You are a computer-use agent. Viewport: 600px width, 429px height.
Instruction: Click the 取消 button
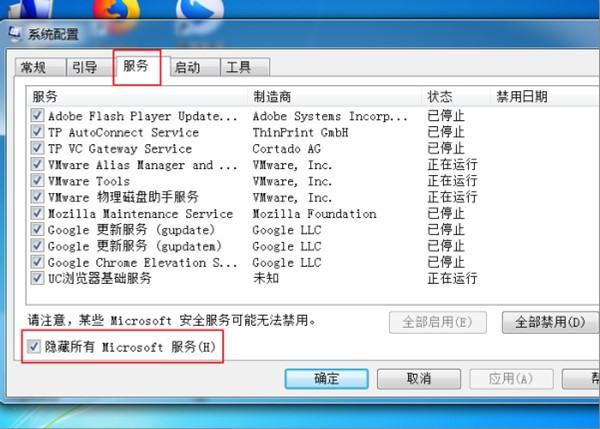(419, 378)
